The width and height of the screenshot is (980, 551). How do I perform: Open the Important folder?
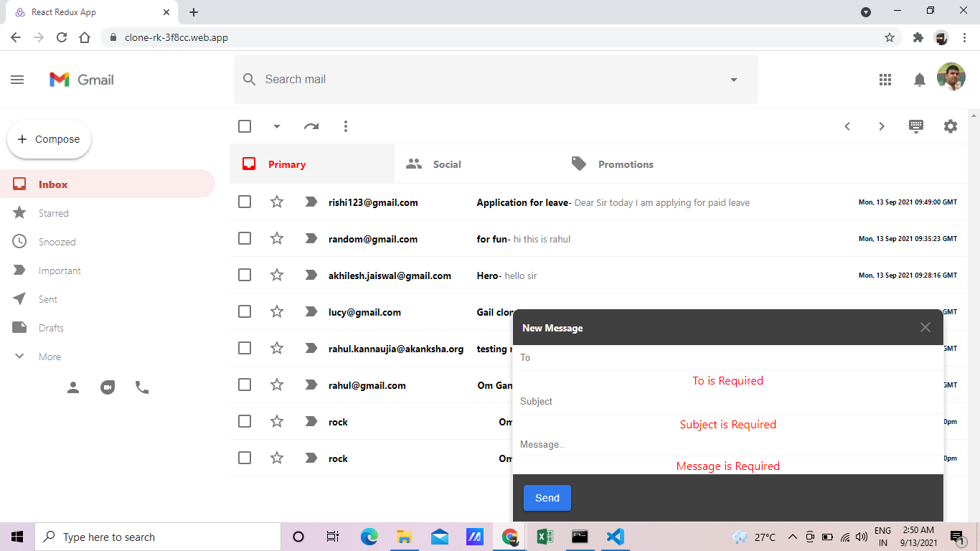point(108,270)
